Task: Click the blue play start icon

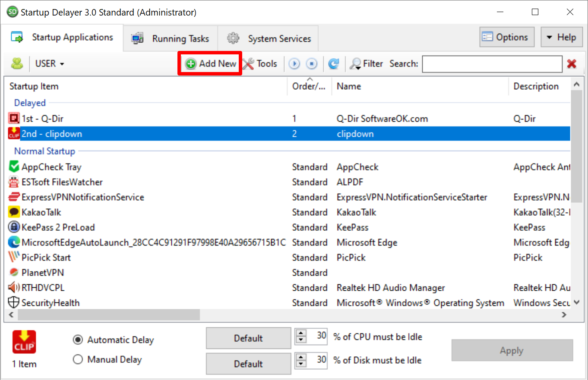Action: 294,64
